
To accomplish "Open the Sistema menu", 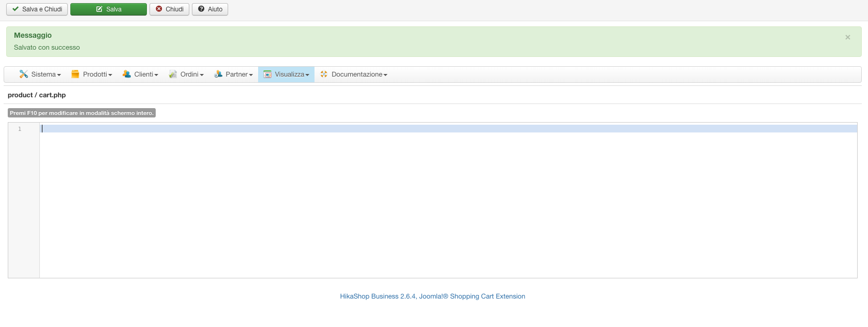I will click(x=40, y=75).
